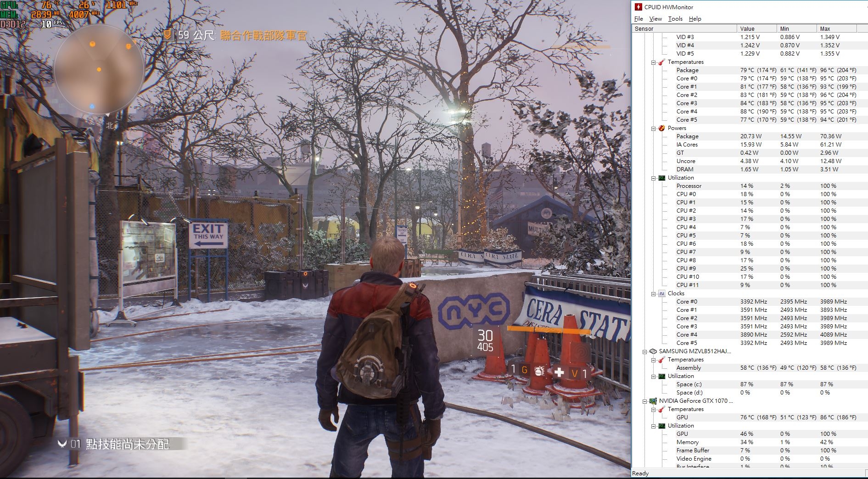
Task: Collapse Utilization under the SAMSUNG drive
Action: [654, 377]
